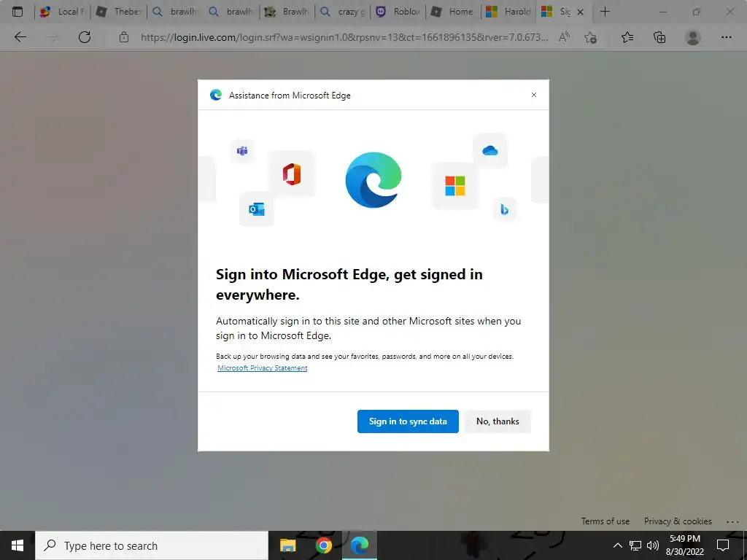Screen dimensions: 747x560
Task: Click the page footer ellipsis more options
Action: coord(732,522)
